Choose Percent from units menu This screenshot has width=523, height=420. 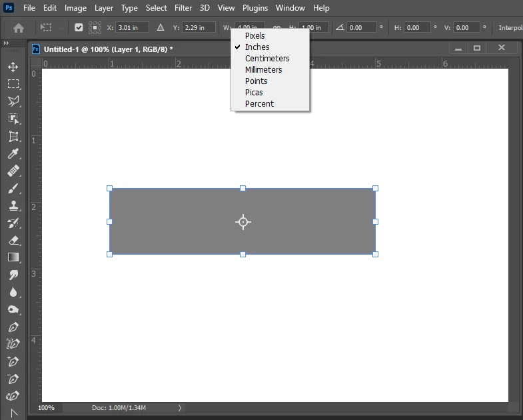point(270,104)
